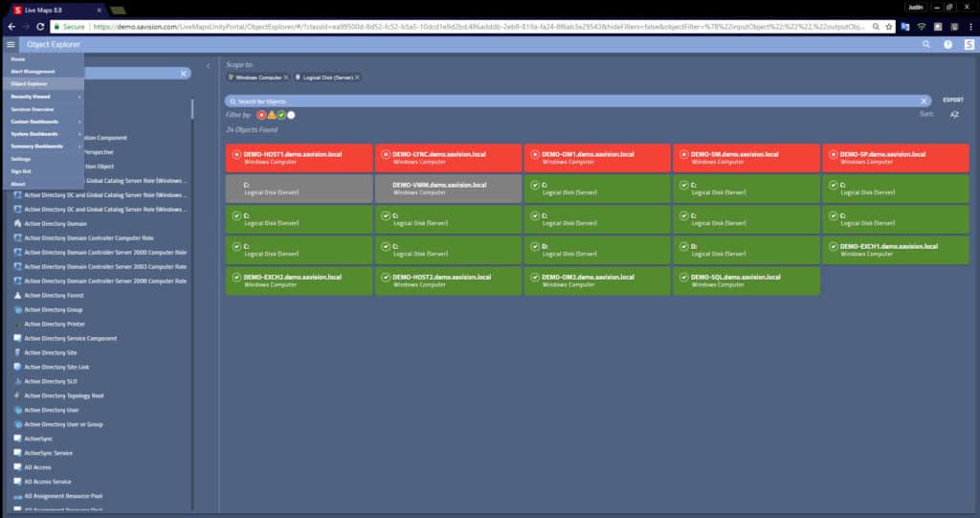
Task: Click Active Directory Forest class icon
Action: pos(17,295)
